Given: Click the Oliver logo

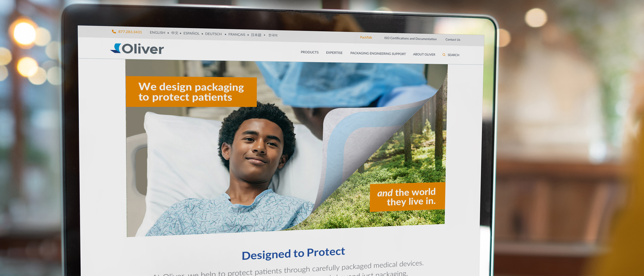Looking at the screenshot, I should [137, 49].
